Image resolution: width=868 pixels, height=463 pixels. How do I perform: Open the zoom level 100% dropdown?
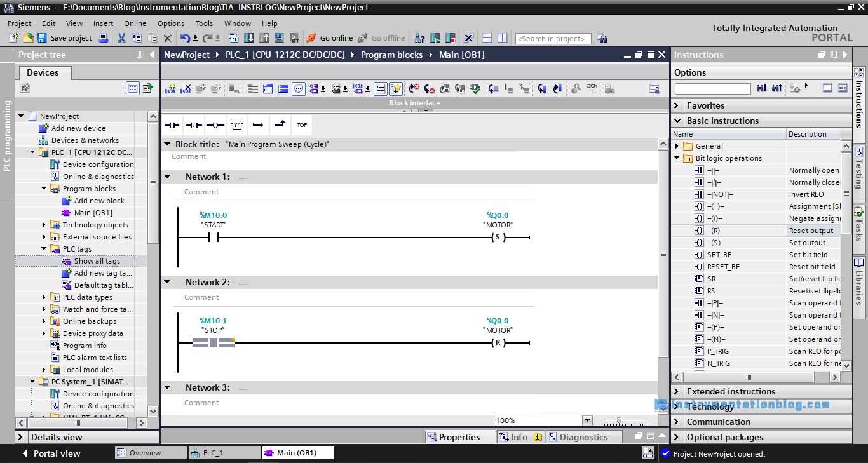point(587,420)
